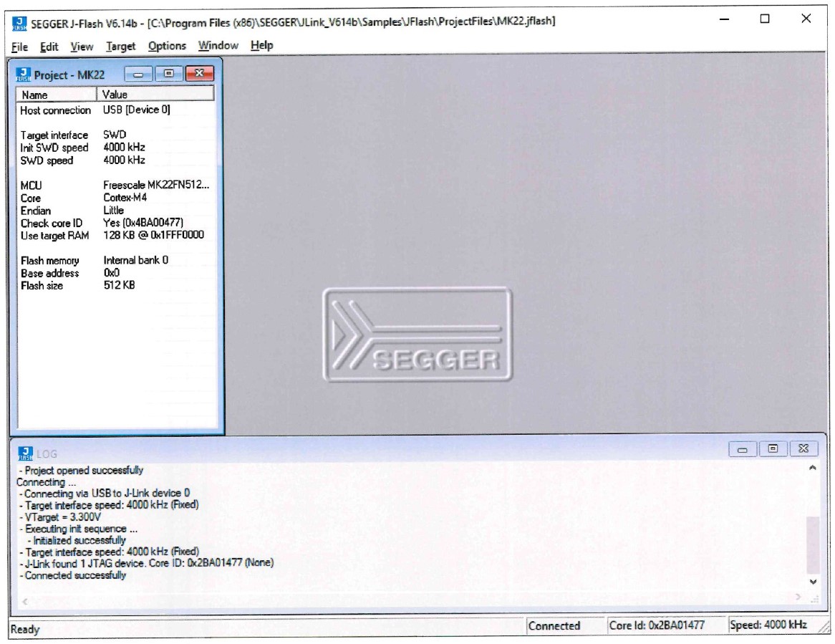The image size is (835, 644).
Task: Click the SWD speed row name
Action: pyautogui.click(x=47, y=160)
